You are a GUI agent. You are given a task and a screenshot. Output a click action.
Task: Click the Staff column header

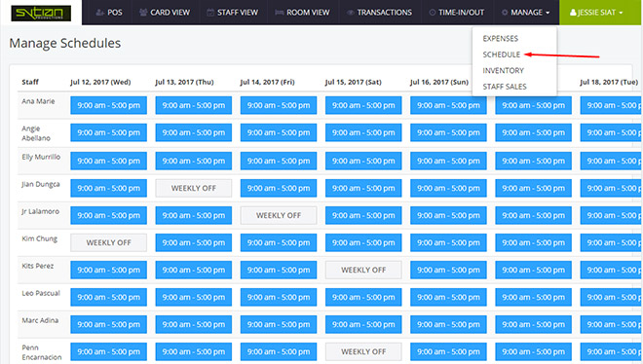coord(30,82)
